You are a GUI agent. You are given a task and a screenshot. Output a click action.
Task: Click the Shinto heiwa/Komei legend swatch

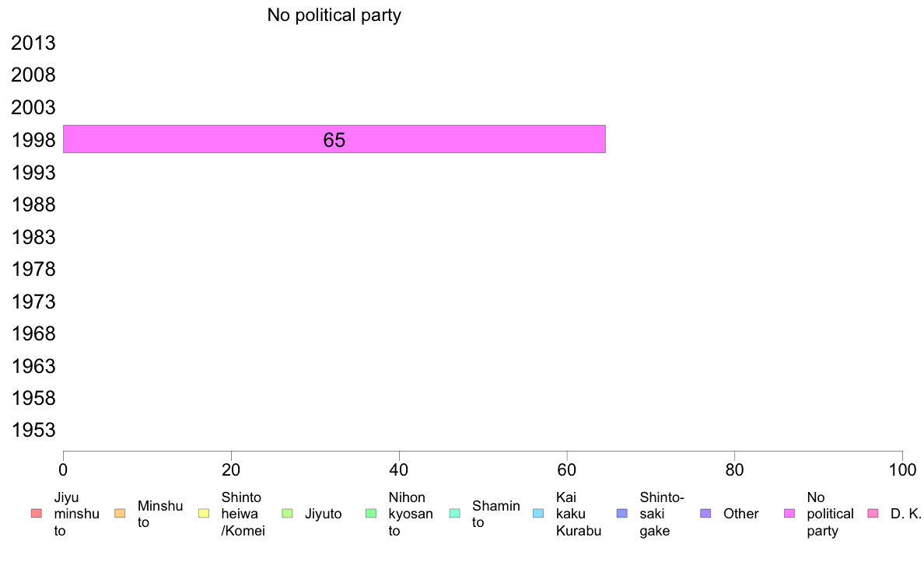(x=204, y=514)
